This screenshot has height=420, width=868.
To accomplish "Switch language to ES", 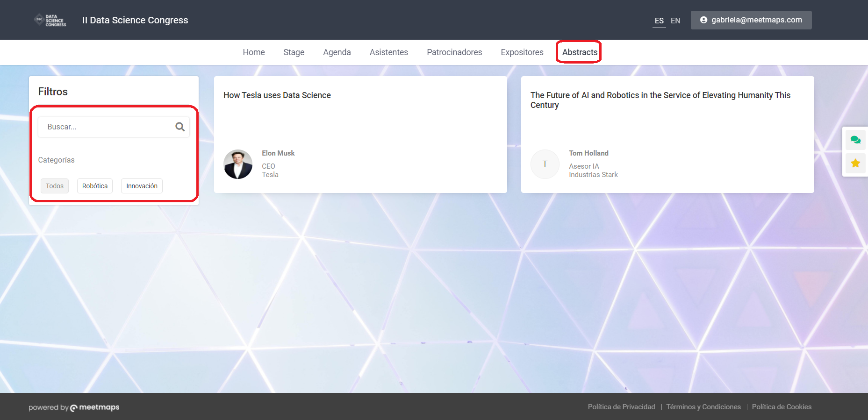I will (659, 21).
